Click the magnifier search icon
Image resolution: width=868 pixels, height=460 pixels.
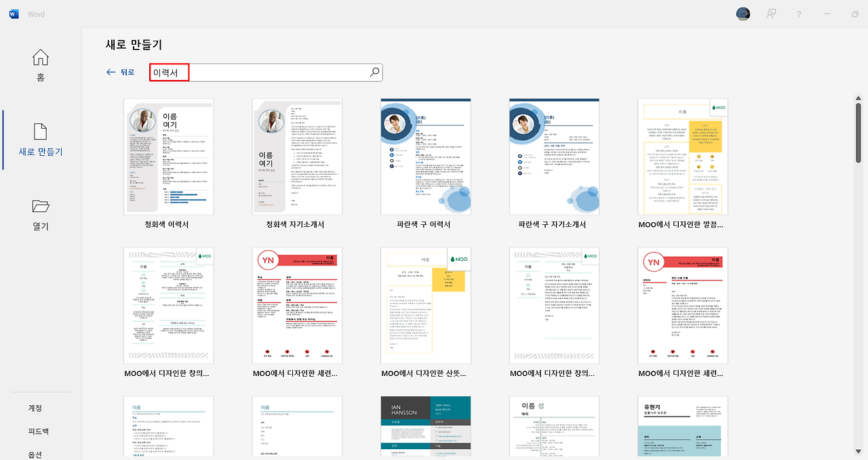[374, 72]
